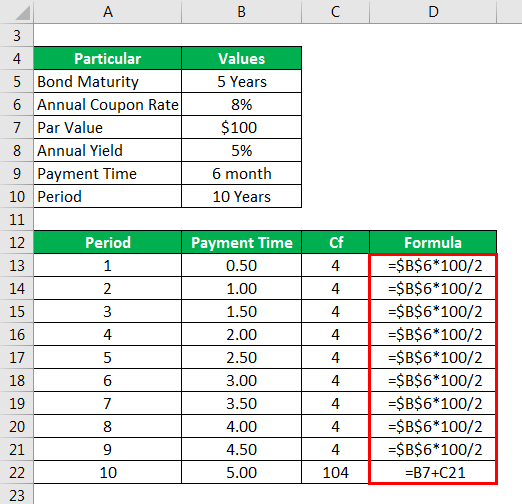Select payment time 4.00 cell
Screen dimensions: 522x504
click(241, 426)
